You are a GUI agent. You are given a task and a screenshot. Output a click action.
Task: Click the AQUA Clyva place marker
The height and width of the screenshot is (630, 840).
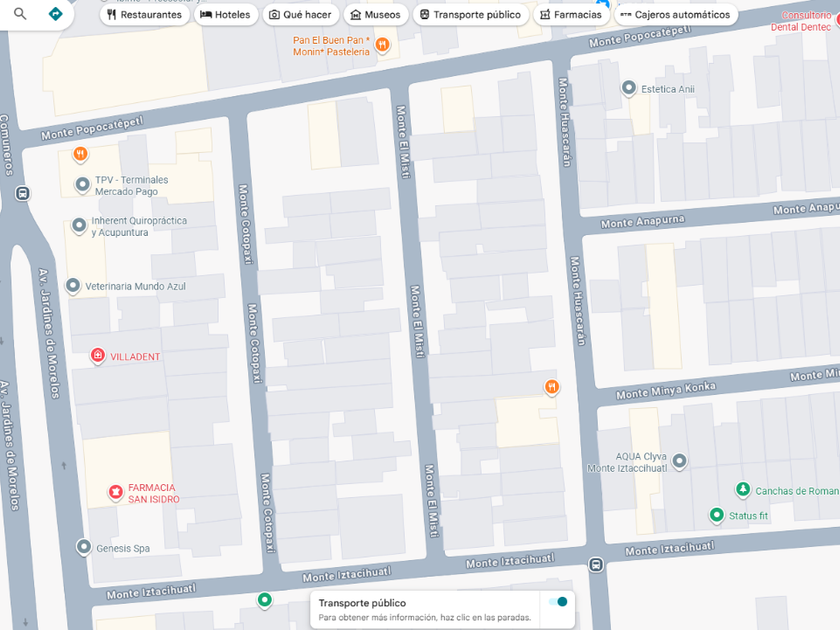click(x=679, y=461)
